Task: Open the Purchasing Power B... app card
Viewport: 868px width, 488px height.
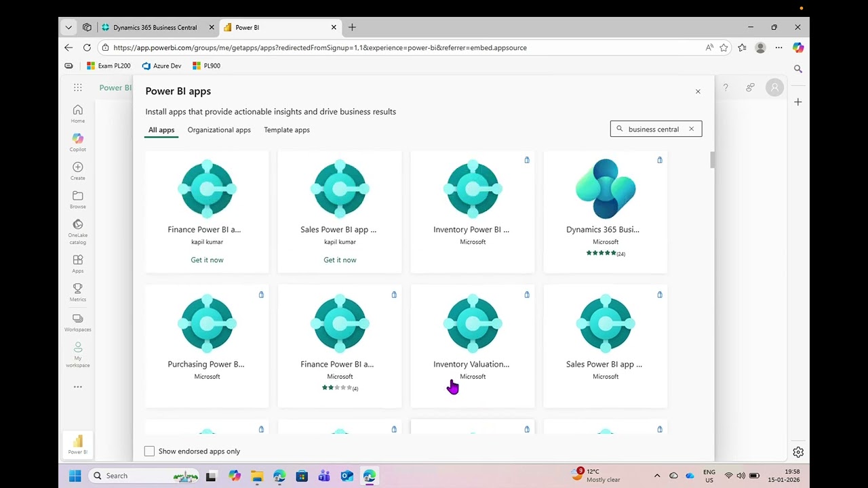Action: tap(207, 346)
